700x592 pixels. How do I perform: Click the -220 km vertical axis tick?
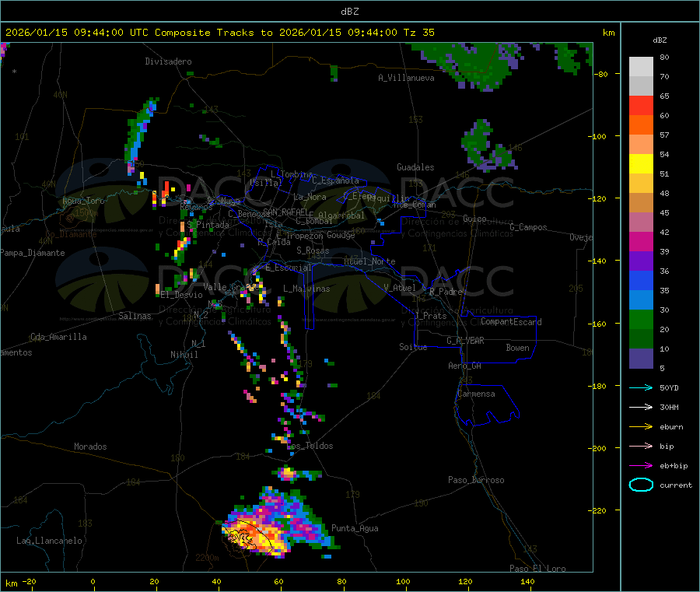point(598,510)
